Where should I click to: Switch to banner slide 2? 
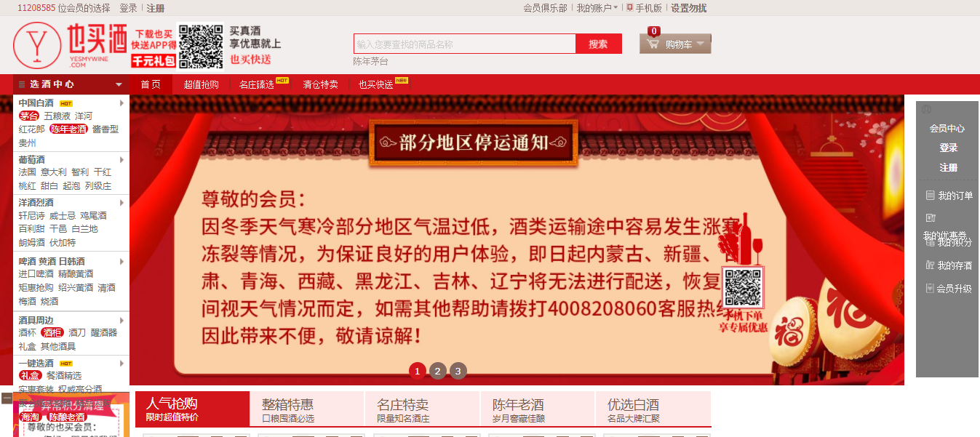(x=437, y=371)
